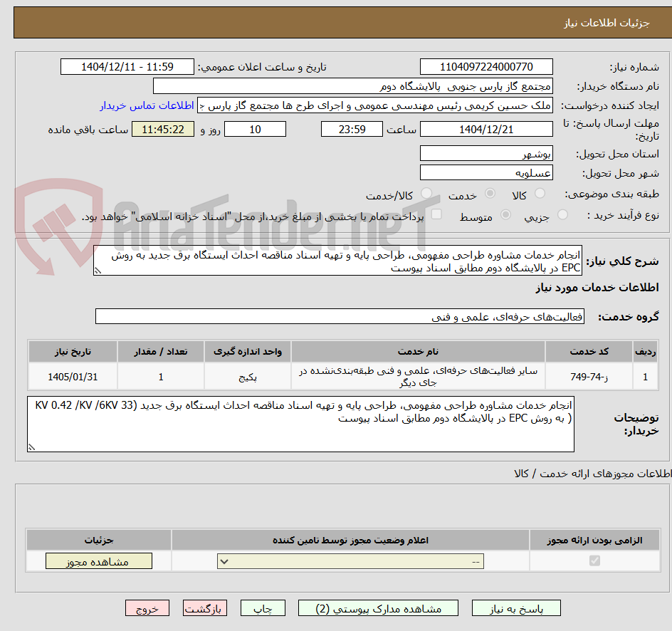672x631 pixels.
Task: Click the remaining time 11:45:22 field
Action: 163,129
